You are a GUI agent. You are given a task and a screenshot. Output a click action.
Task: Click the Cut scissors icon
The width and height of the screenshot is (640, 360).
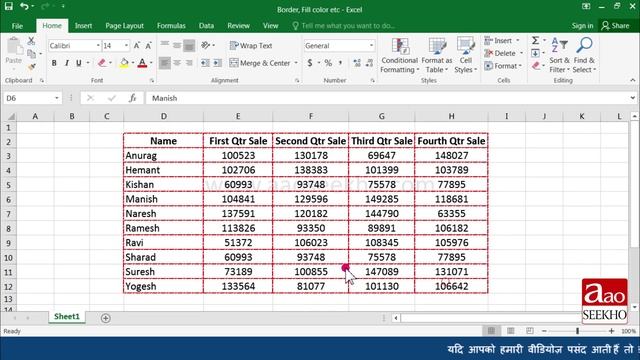[x=31, y=41]
